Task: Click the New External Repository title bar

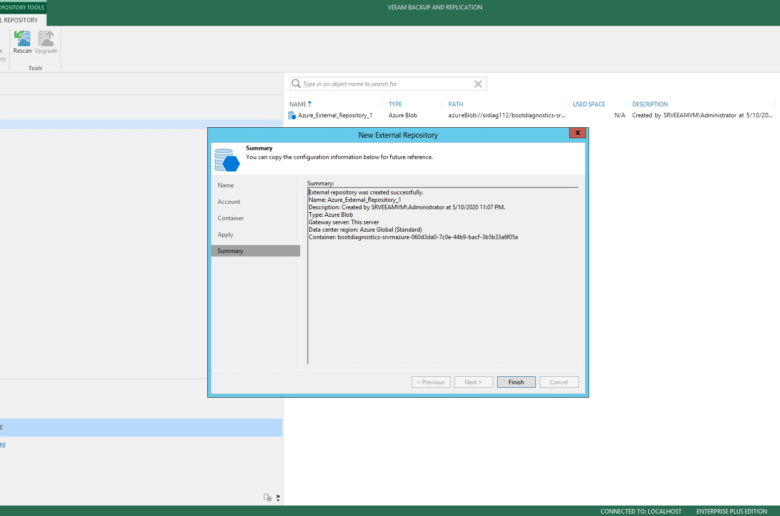Action: (398, 135)
